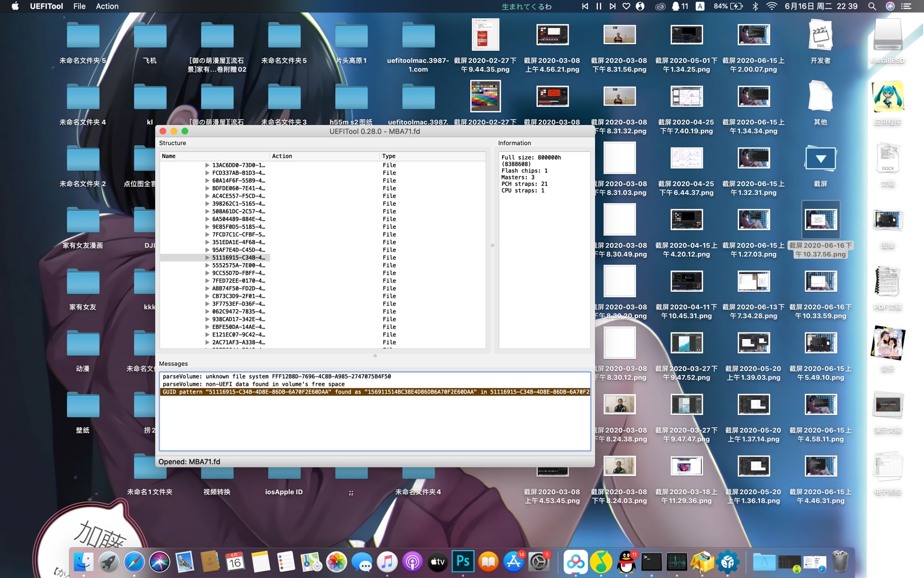Expand the 51116915-C34B file node

point(207,258)
